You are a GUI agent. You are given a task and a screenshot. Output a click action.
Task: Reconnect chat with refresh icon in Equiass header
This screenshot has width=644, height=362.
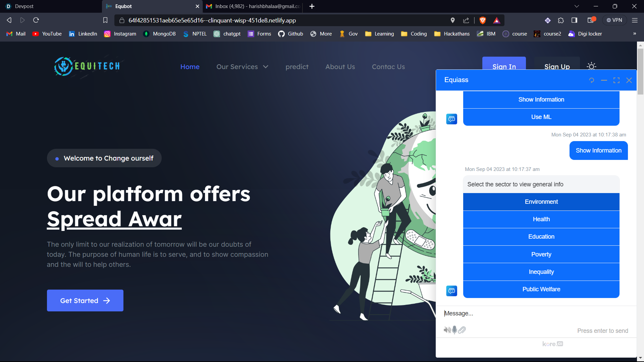pyautogui.click(x=591, y=80)
